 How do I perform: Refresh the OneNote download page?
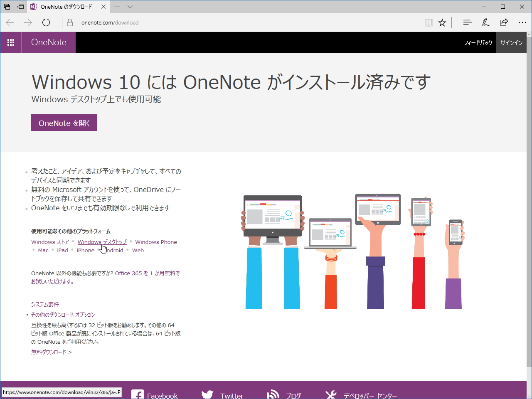[x=46, y=22]
